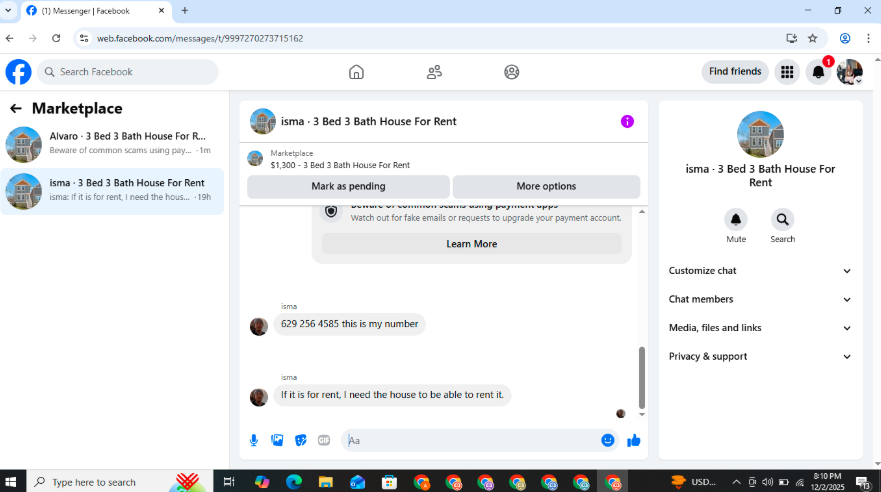This screenshot has height=492, width=881.
Task: Select the isma house rental conversation
Action: pyautogui.click(x=112, y=192)
